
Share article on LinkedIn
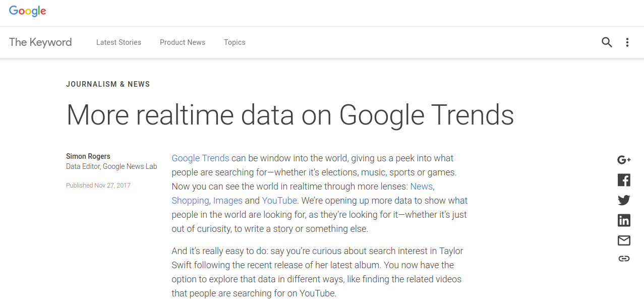point(624,220)
